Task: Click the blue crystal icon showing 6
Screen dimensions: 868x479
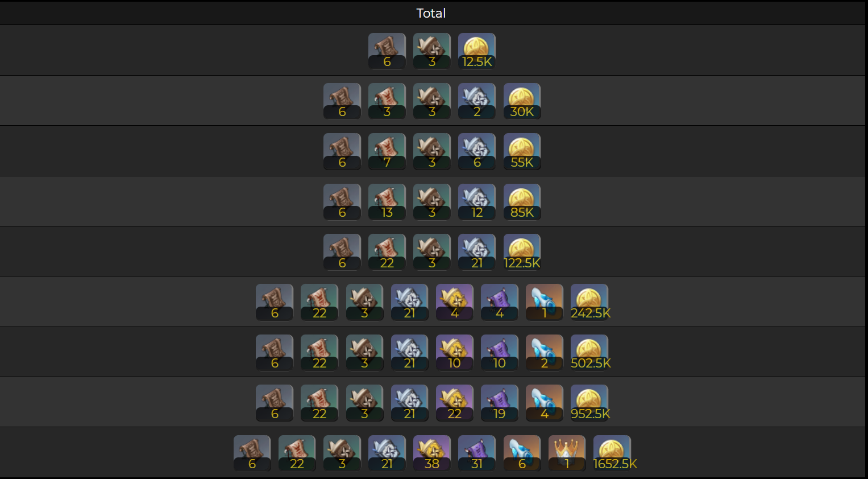Action: (522, 453)
